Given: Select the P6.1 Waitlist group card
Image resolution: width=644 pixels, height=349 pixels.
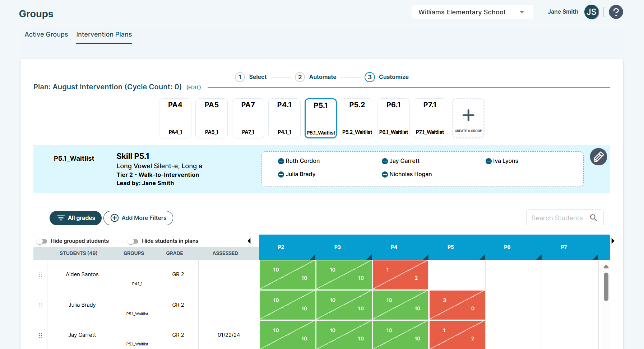Looking at the screenshot, I should pyautogui.click(x=394, y=118).
